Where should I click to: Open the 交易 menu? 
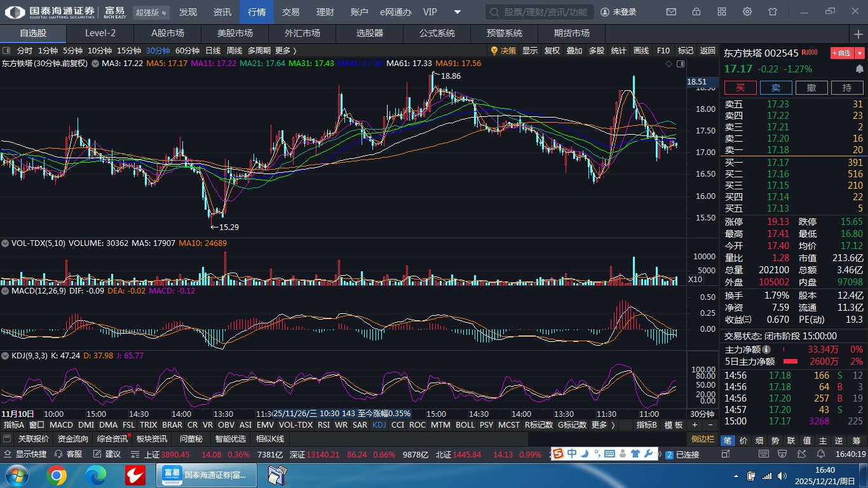[290, 12]
